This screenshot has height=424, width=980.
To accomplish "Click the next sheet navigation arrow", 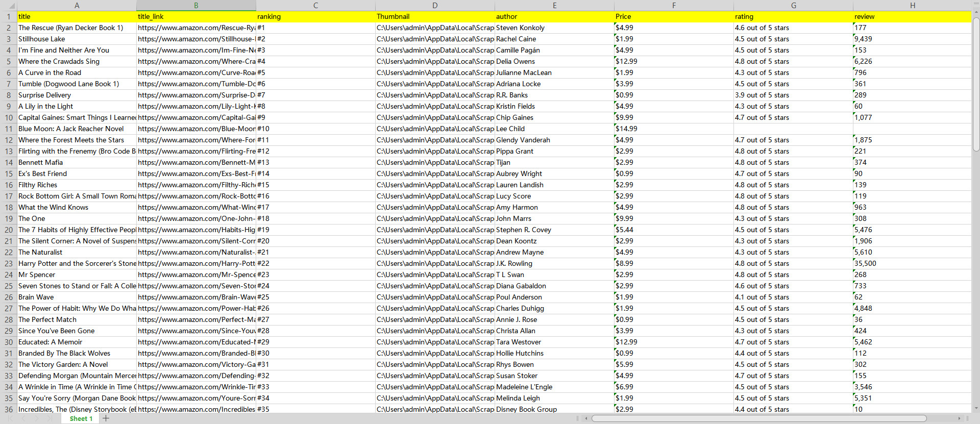I will [37, 418].
